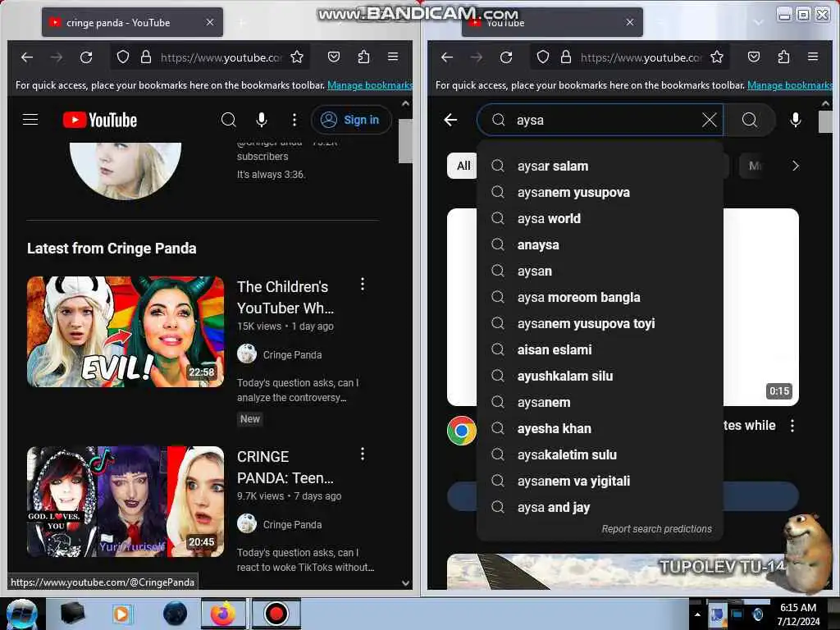Click Report search predictions link
The height and width of the screenshot is (630, 840).
[657, 529]
